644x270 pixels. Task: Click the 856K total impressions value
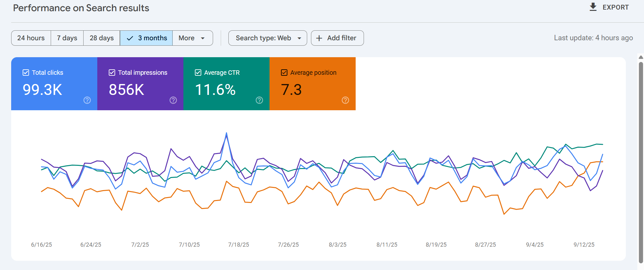(x=126, y=89)
